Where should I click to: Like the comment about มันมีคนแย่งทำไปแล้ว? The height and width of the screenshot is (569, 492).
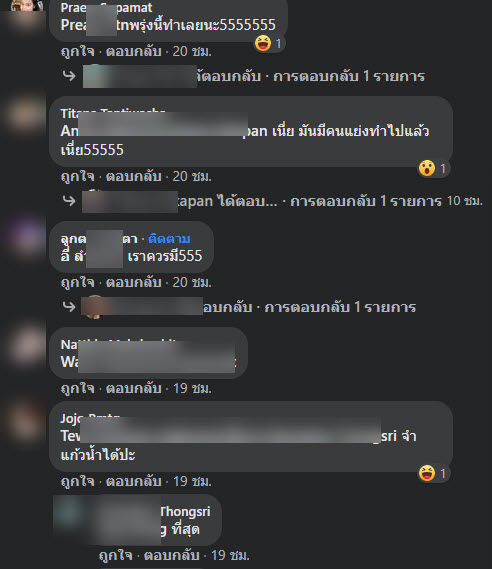pyautogui.click(x=77, y=176)
